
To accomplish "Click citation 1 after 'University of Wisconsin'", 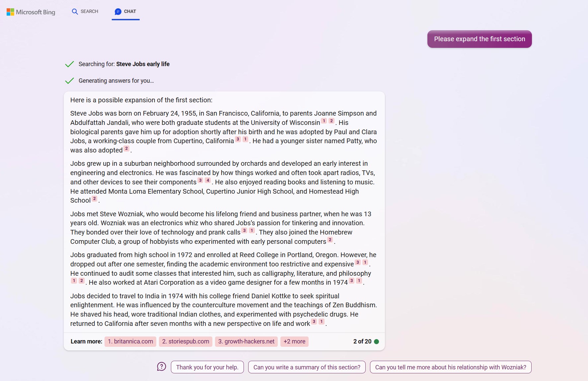I will click(x=324, y=121).
